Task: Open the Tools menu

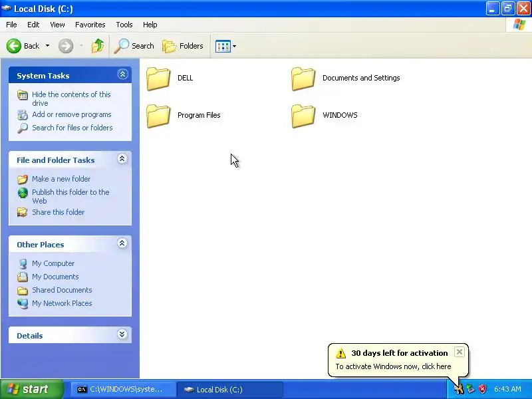Action: [124, 25]
